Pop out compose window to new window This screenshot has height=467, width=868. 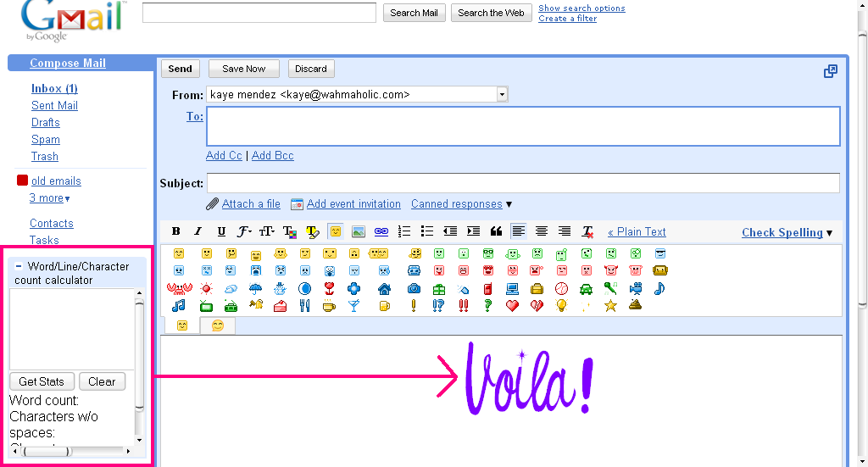pos(831,71)
